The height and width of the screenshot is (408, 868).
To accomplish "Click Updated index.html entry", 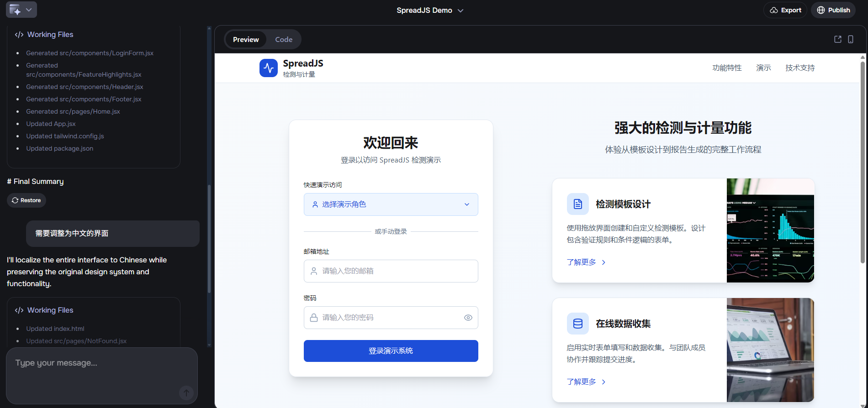I will (55, 329).
